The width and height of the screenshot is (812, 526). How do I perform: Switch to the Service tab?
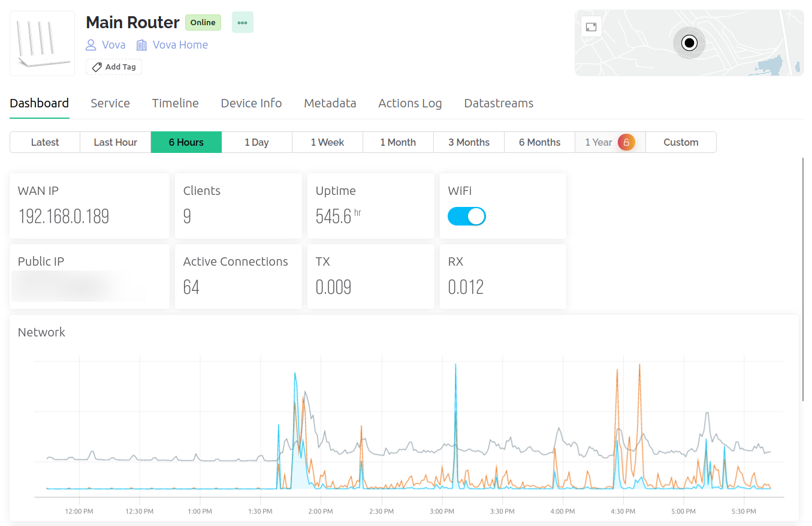[110, 103]
